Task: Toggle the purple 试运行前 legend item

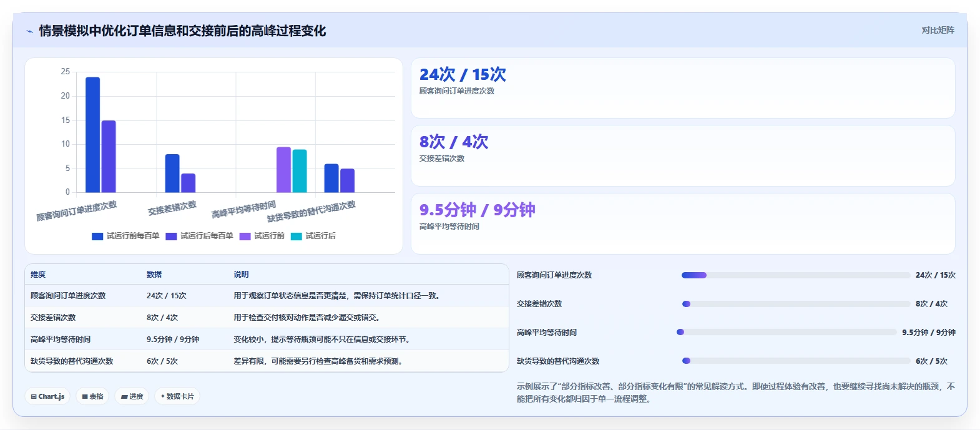Action: point(262,236)
